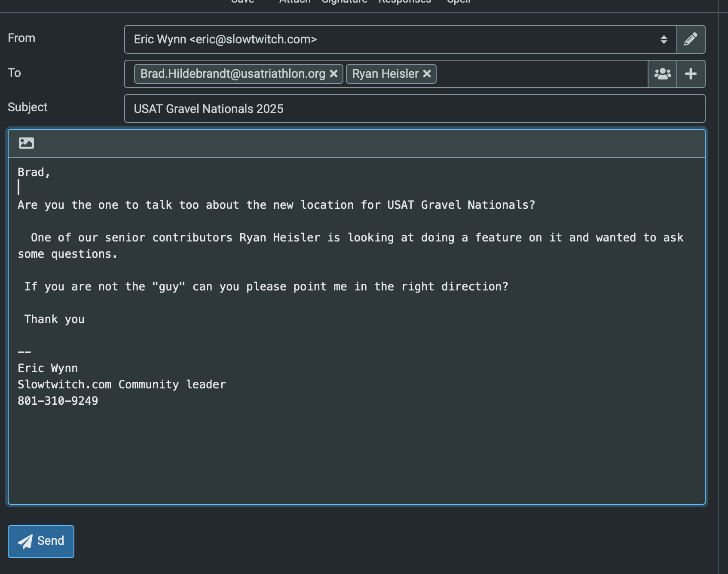728x574 pixels.
Task: Click the "Subject" field label
Action: coord(28,107)
